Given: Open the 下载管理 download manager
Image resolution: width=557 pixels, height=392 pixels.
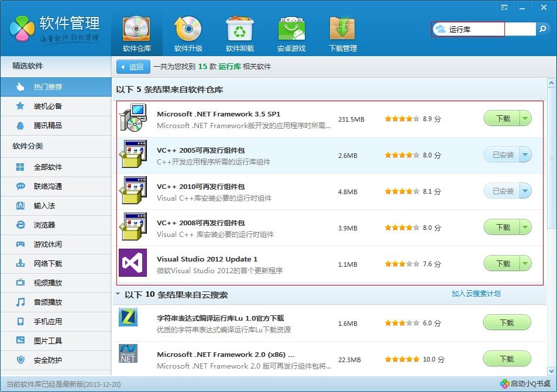Looking at the screenshot, I should pyautogui.click(x=342, y=34).
